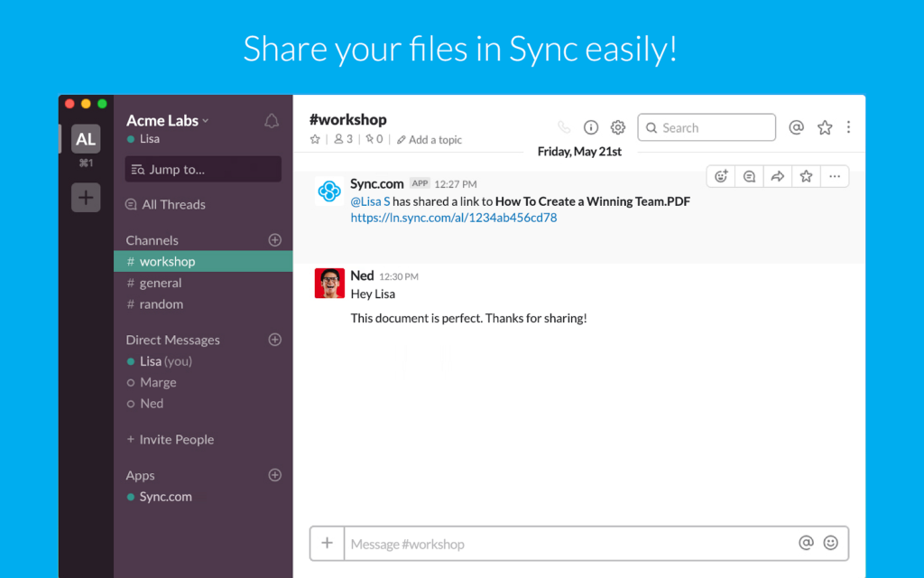Open more actions on Sync.com's message
This screenshot has width=924, height=578.
pos(834,176)
